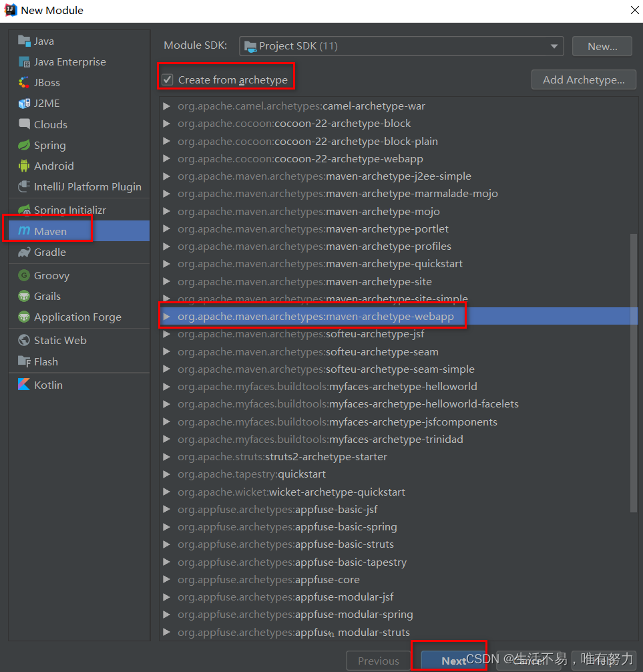Select the Groovy module type
643x672 pixels.
(x=50, y=275)
